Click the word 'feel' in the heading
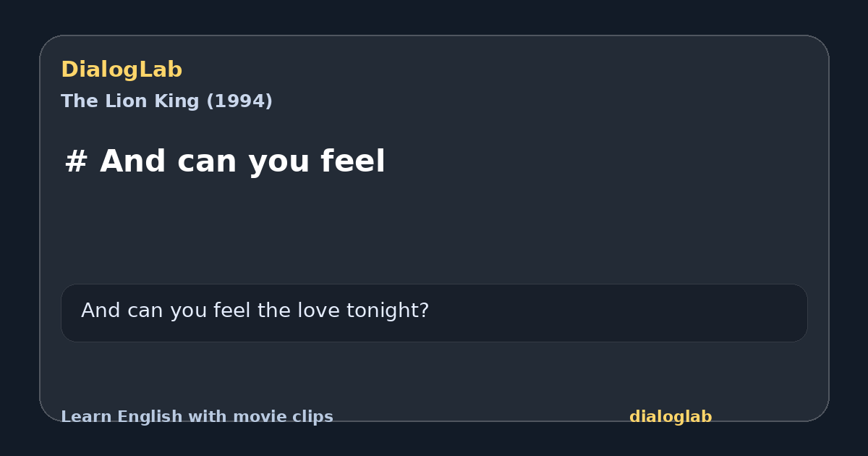 354,161
